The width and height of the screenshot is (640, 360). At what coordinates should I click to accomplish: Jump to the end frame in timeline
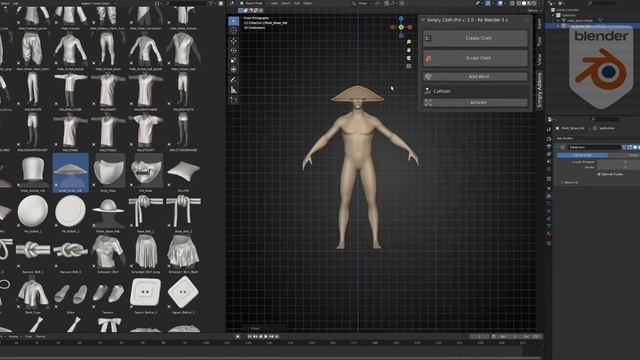[x=277, y=336]
